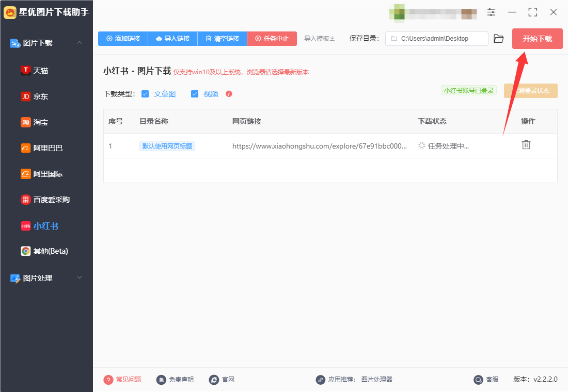Image resolution: width=568 pixels, height=392 pixels.
Task: Open the 官网 official website link
Action: coord(222,379)
